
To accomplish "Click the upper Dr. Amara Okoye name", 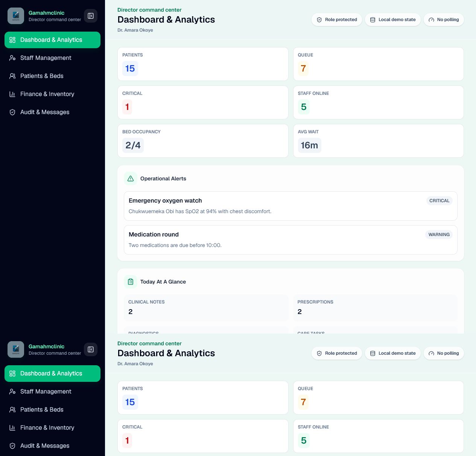I will [135, 30].
